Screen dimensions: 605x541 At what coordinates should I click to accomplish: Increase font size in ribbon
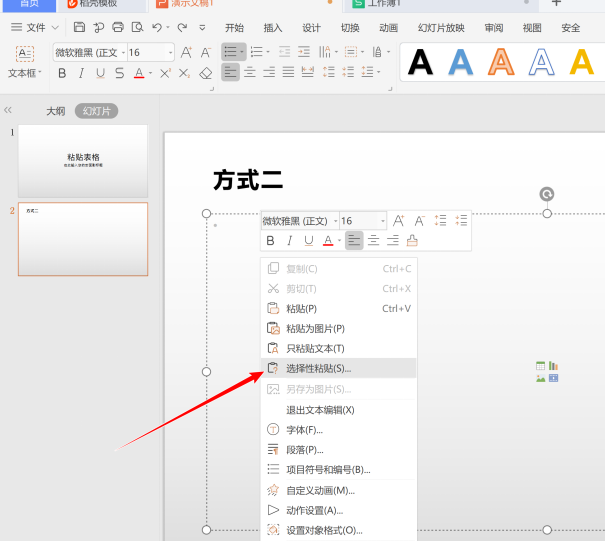[x=186, y=52]
